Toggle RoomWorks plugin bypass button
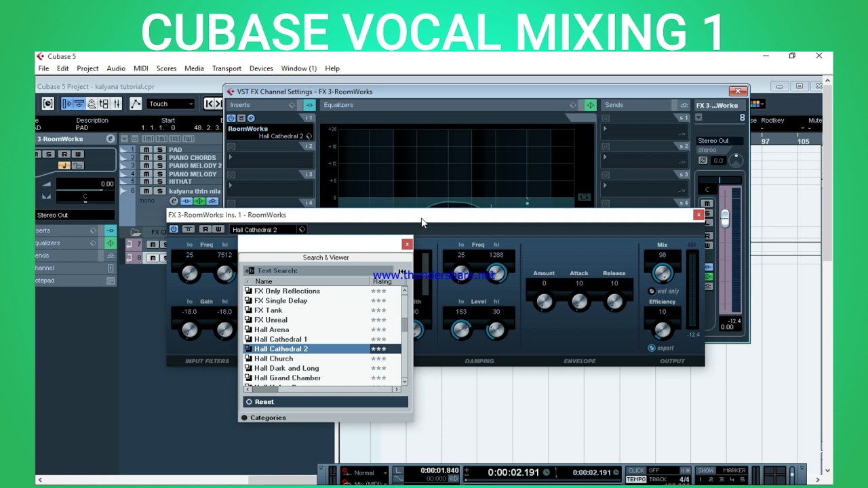Viewport: 868px width, 488px height. [188, 230]
